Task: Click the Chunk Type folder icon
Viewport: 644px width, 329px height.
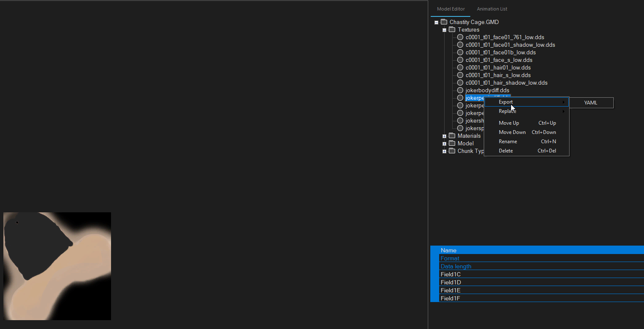Action: tap(452, 151)
